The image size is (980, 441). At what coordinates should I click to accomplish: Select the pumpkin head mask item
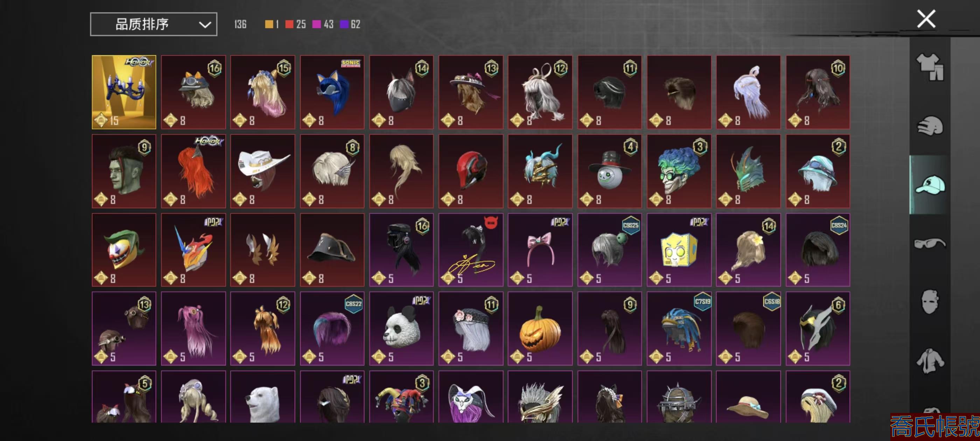540,329
